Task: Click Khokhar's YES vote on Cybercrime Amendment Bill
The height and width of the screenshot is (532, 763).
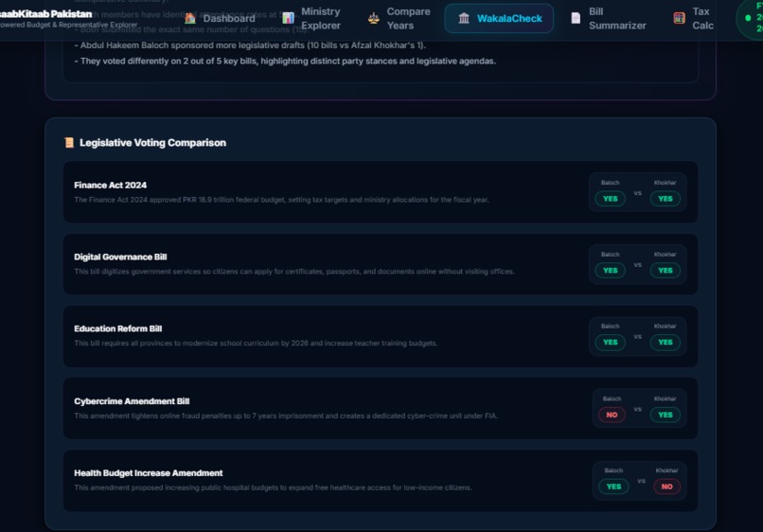Action: [x=665, y=415]
